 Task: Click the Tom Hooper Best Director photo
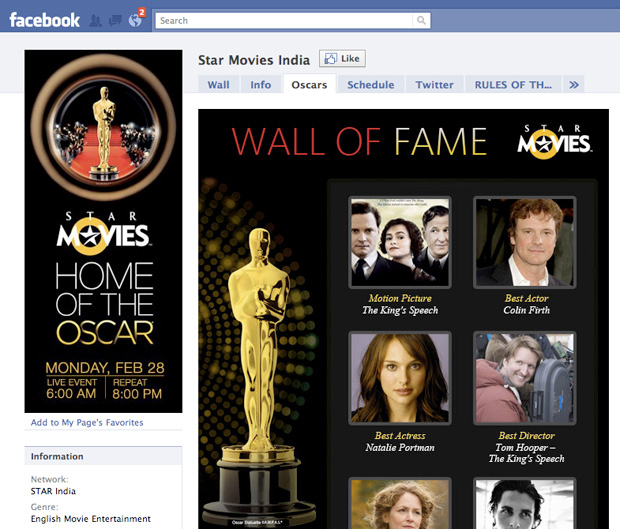coord(525,378)
